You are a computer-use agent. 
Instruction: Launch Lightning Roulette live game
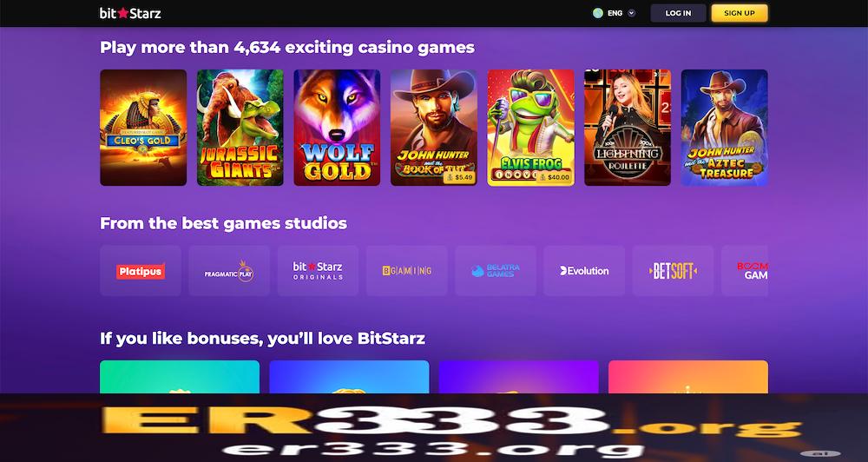(628, 128)
